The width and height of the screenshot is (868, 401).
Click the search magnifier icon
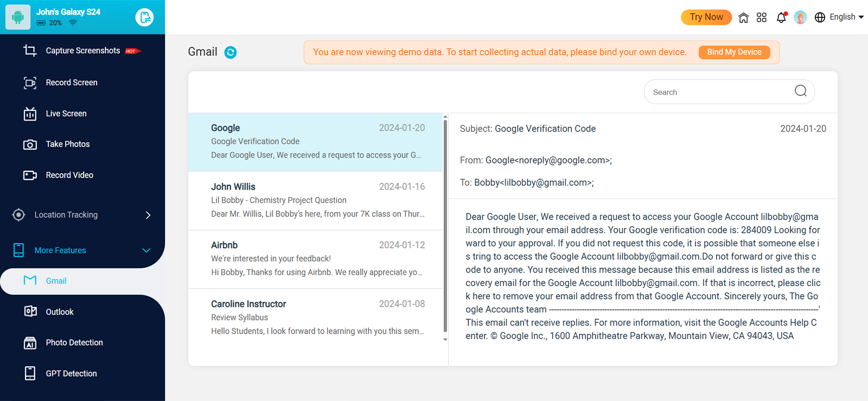[800, 91]
